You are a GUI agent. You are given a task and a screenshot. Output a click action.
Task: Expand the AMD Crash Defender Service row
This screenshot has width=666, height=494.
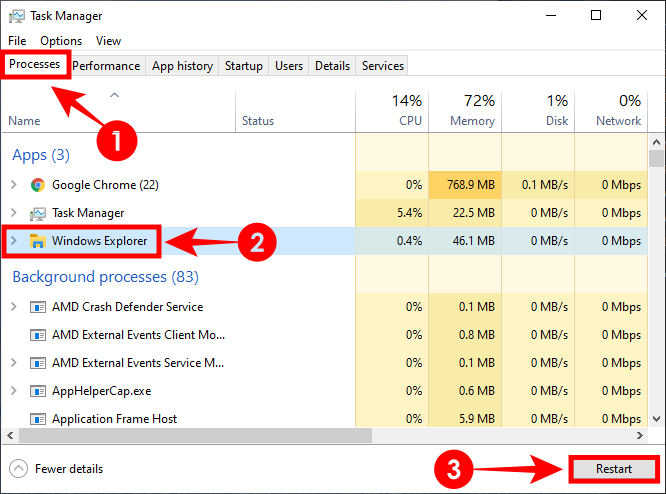pyautogui.click(x=13, y=307)
